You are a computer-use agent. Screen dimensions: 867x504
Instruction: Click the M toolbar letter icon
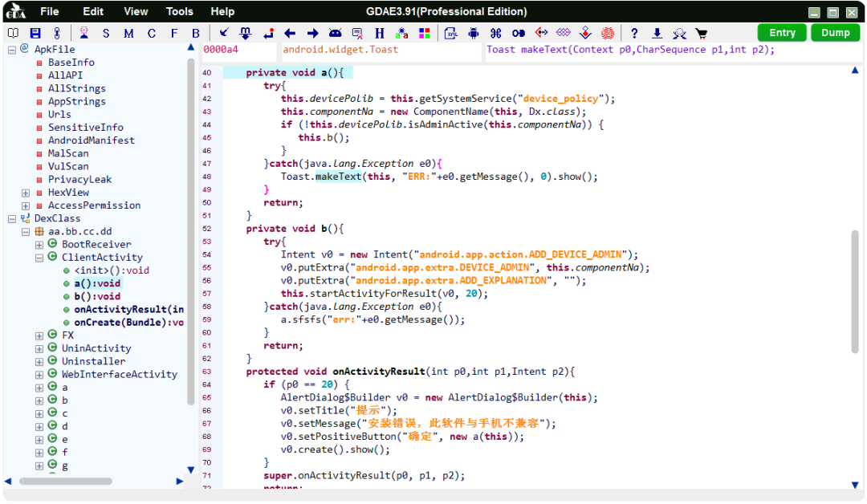pyautogui.click(x=128, y=34)
